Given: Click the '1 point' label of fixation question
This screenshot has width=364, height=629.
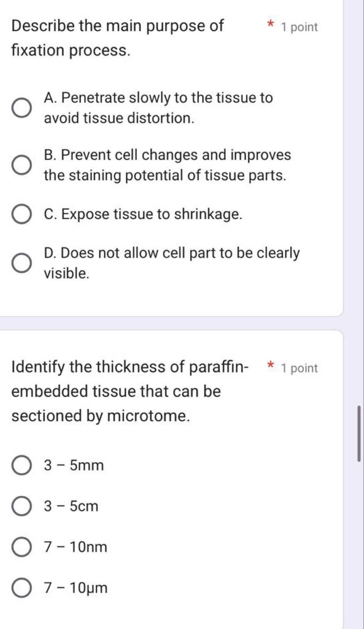Looking at the screenshot, I should (x=299, y=27).
